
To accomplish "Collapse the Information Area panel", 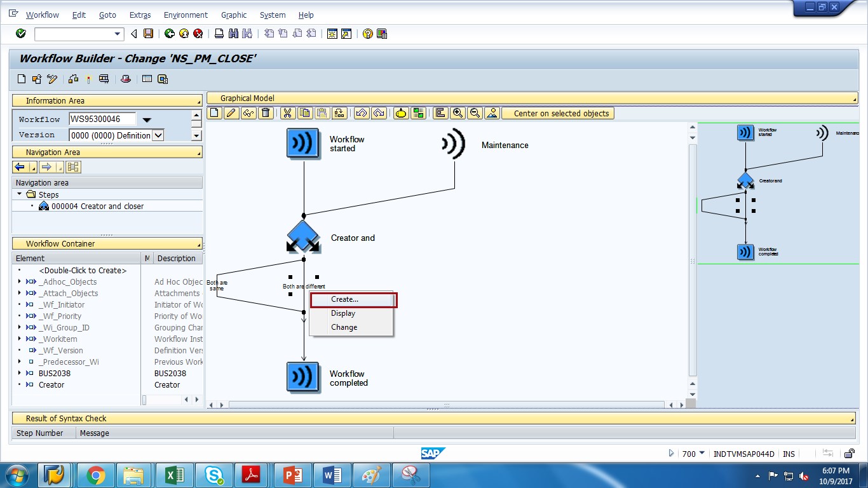I will (x=199, y=100).
